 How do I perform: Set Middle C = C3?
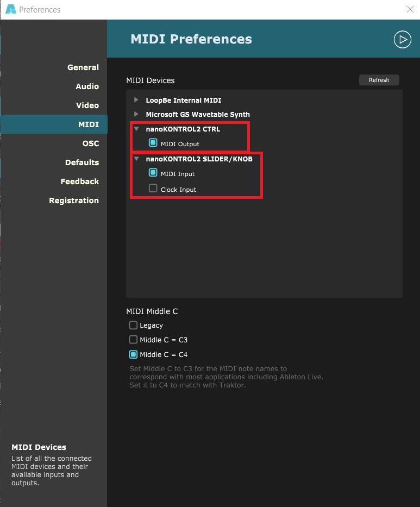click(x=133, y=340)
